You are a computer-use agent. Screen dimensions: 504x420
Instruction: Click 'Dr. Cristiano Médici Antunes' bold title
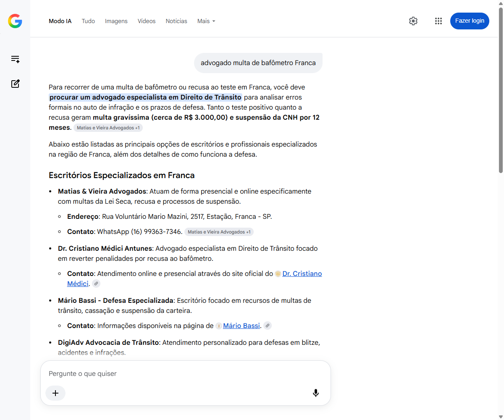point(105,248)
